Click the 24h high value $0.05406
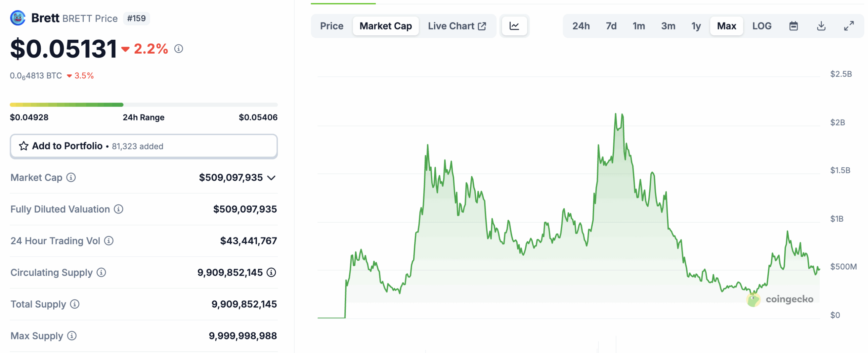The image size is (868, 353). [258, 117]
